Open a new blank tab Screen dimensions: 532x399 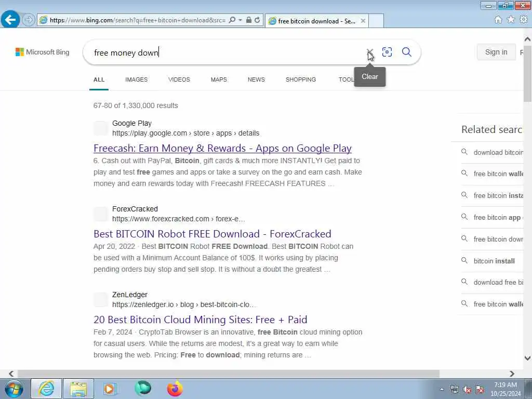(x=376, y=21)
